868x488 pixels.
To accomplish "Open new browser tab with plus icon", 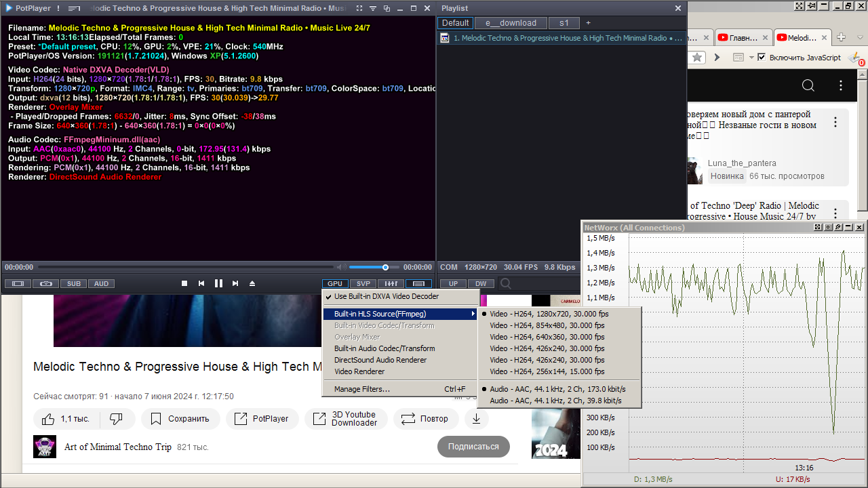I will (842, 37).
